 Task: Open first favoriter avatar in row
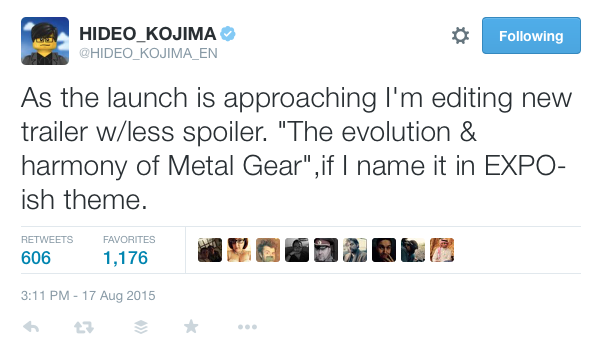[210, 250]
